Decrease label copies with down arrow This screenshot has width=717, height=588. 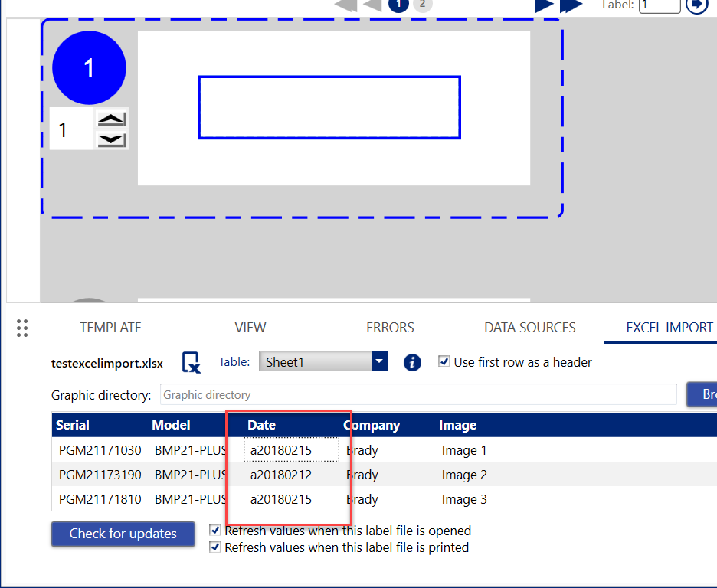112,139
